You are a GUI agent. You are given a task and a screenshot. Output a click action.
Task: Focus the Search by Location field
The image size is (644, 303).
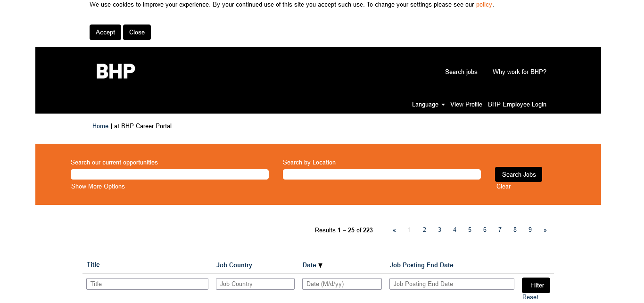[381, 174]
